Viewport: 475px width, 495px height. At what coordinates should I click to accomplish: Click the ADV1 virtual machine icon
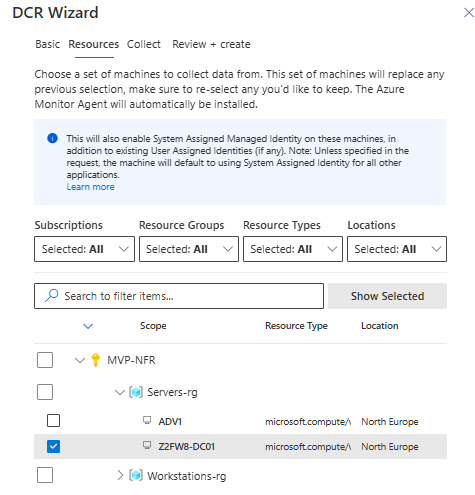pos(147,420)
